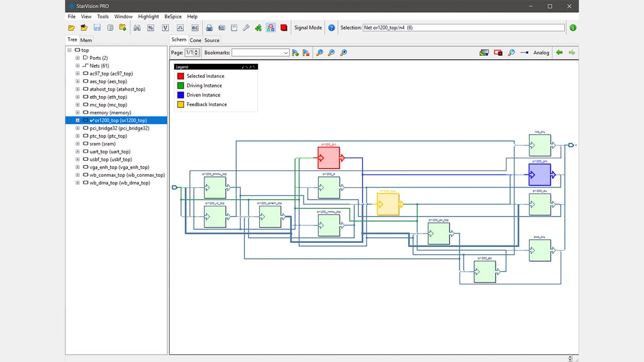Click the yellow Feedback Instance legend swatch
This screenshot has height=362, width=644.
(181, 104)
